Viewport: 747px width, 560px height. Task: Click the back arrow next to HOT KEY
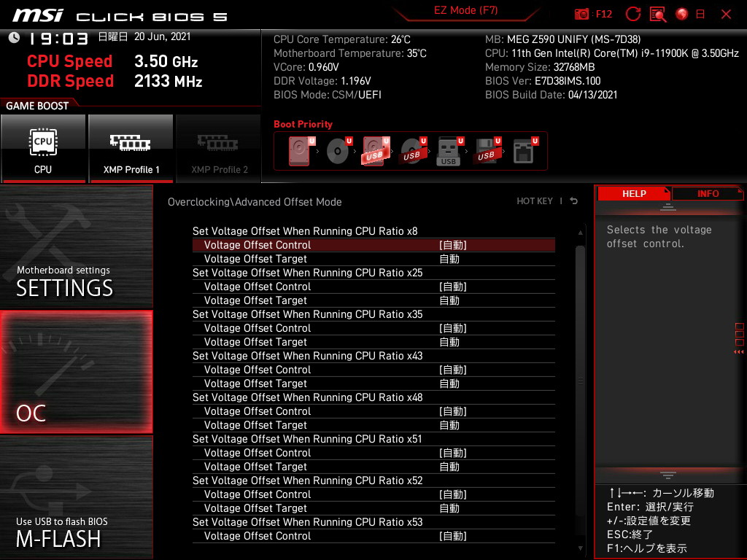pos(574,201)
